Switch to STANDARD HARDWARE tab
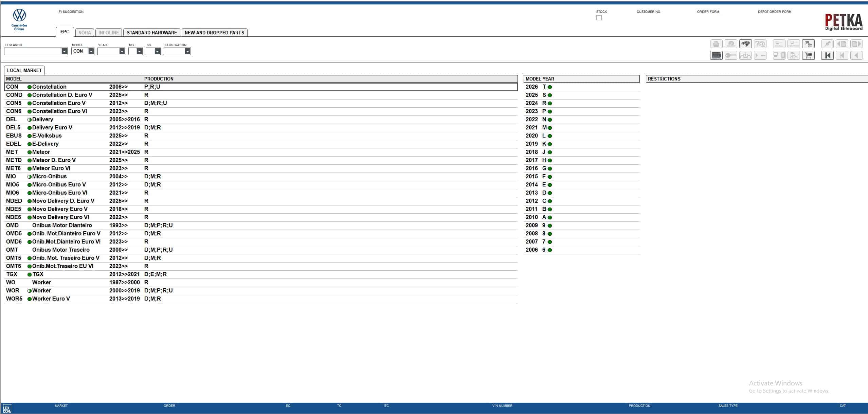The width and height of the screenshot is (868, 414). point(151,33)
